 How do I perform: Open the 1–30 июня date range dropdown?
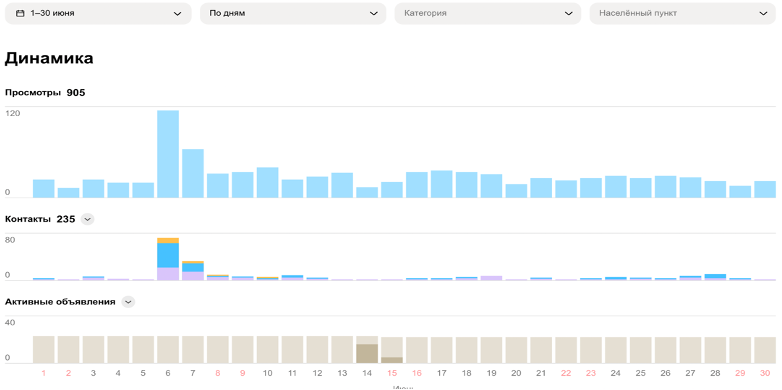pos(98,13)
